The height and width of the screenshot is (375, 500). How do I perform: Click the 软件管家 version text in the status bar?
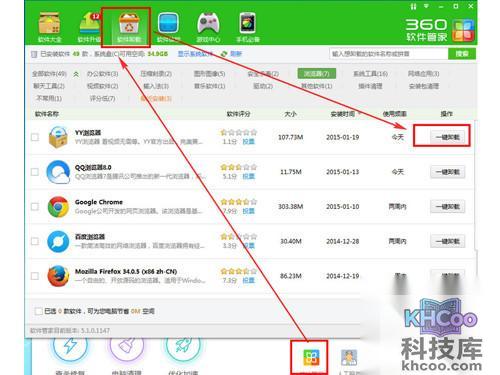click(70, 331)
